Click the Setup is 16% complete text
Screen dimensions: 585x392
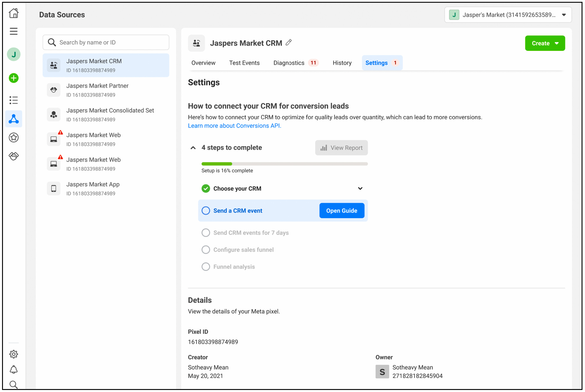[227, 171]
